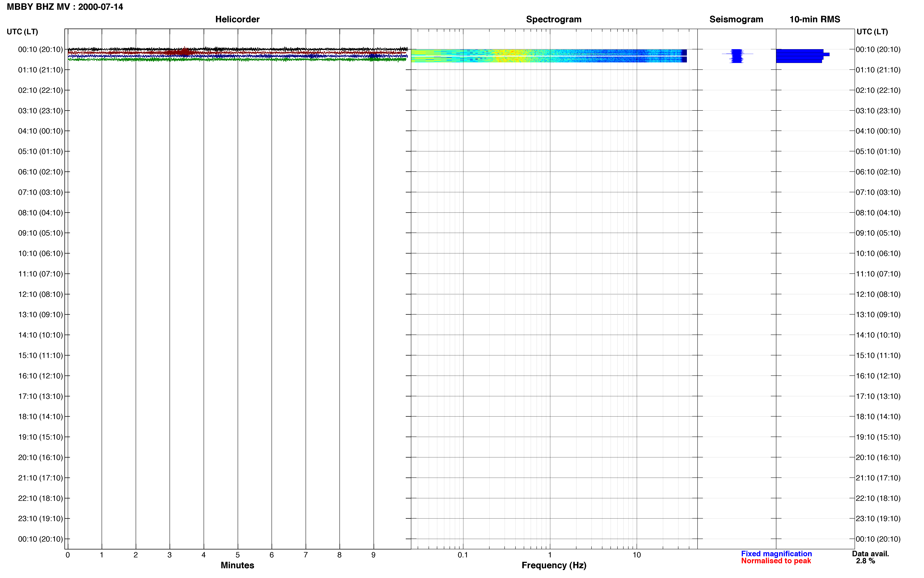924x578 pixels.
Task: Click the left axis label '05:10 (01:10)'
Action: point(41,151)
